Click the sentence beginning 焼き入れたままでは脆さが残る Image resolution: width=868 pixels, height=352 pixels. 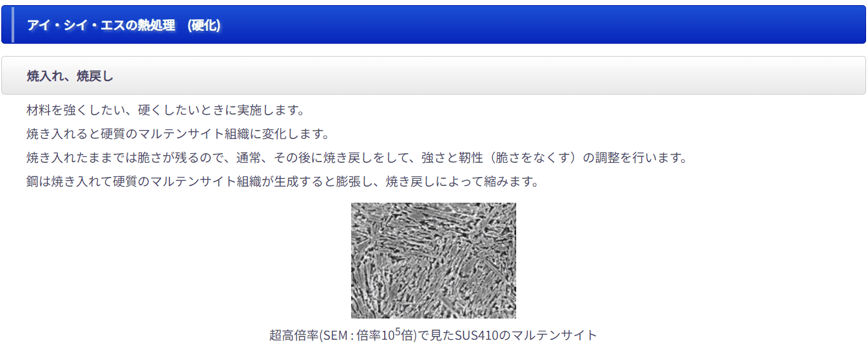point(356,158)
